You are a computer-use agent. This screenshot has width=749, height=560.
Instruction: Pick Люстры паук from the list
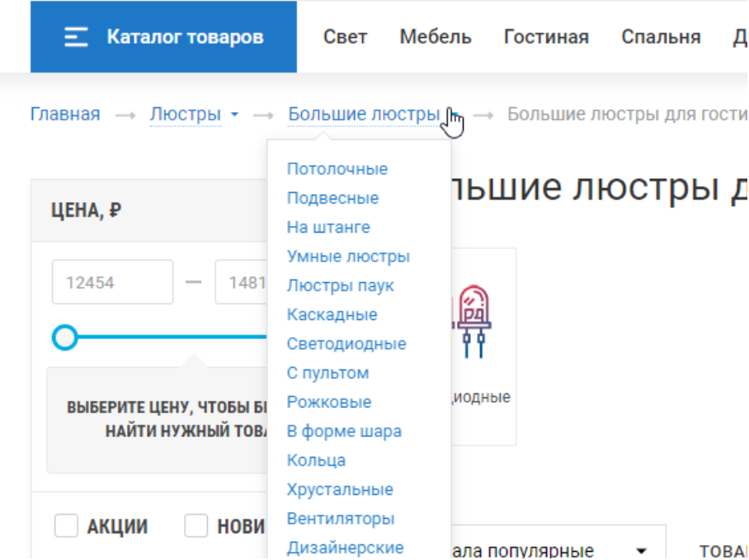pyautogui.click(x=340, y=285)
